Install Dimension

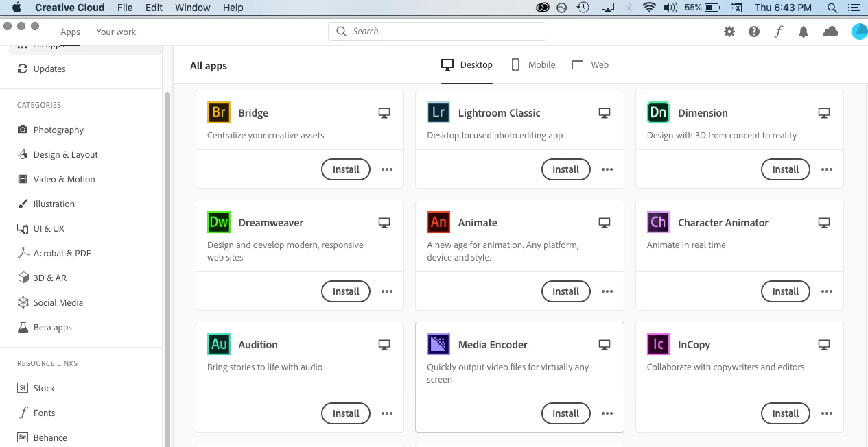tap(786, 169)
